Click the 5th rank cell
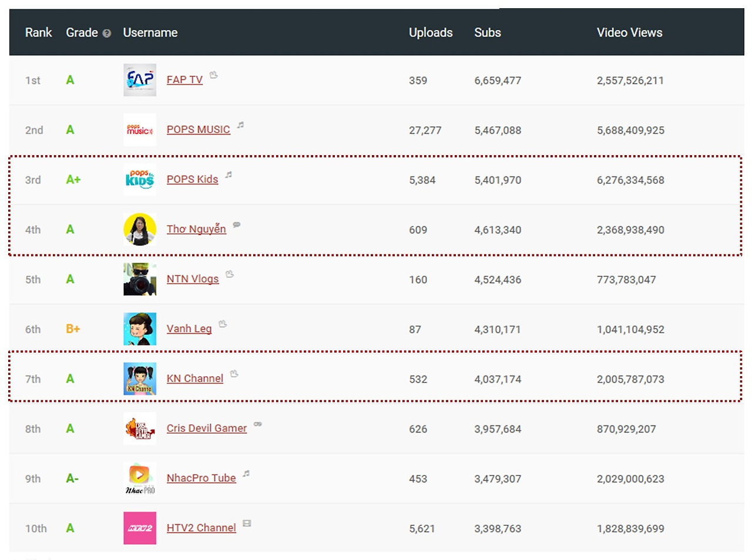The width and height of the screenshot is (752, 560). click(x=33, y=280)
